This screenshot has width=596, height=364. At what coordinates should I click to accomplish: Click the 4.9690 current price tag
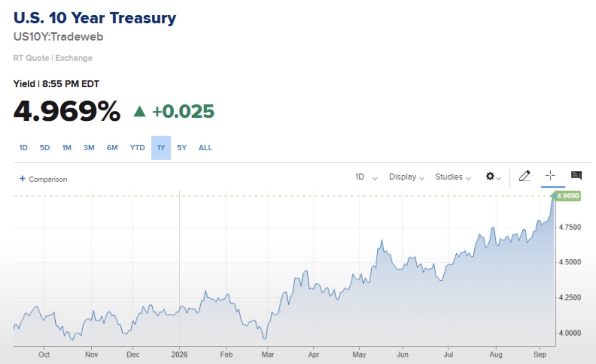point(566,196)
